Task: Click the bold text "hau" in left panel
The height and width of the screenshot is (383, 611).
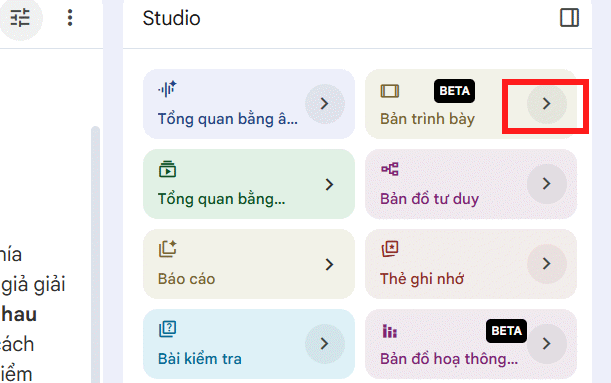Action: 18,314
